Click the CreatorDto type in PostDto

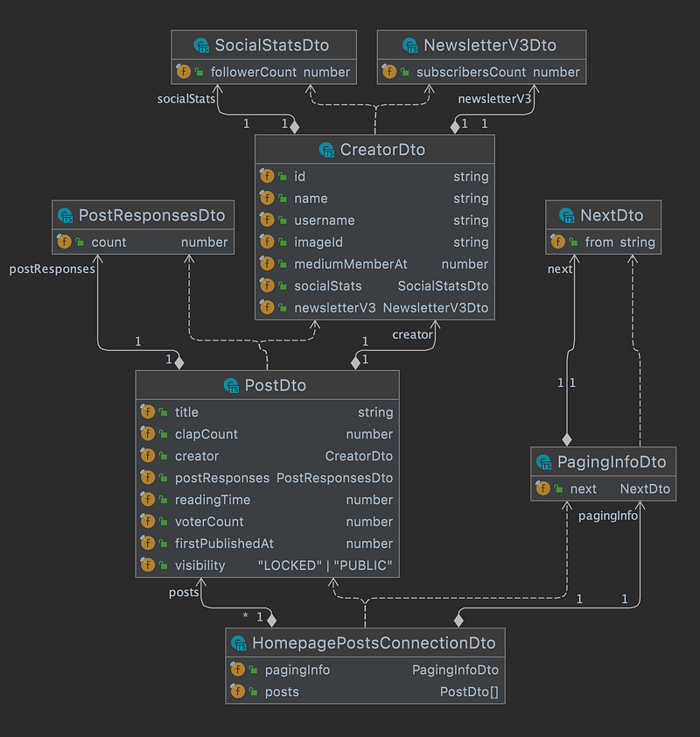pos(359,456)
